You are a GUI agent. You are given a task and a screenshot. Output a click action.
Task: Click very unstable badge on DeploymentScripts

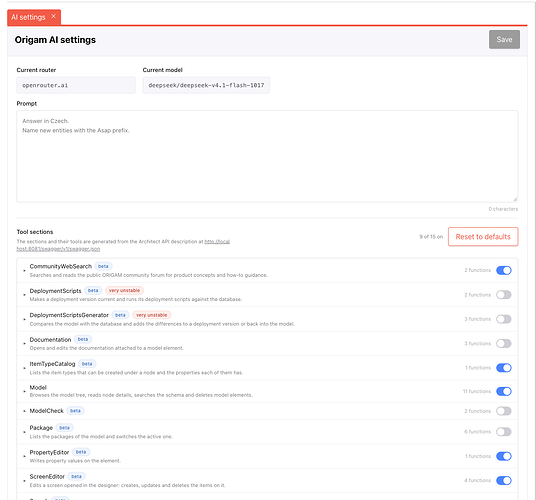[124, 290]
